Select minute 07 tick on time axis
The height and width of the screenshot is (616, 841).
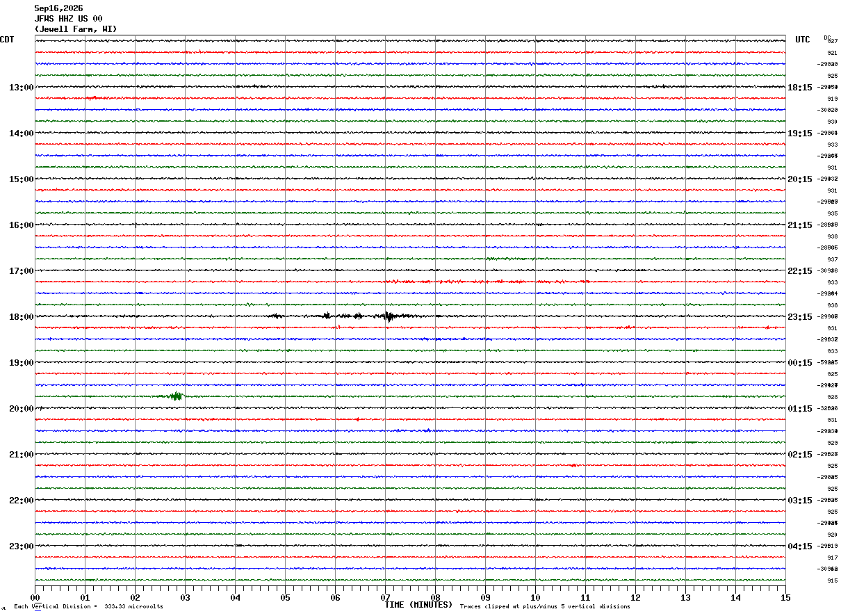click(385, 597)
